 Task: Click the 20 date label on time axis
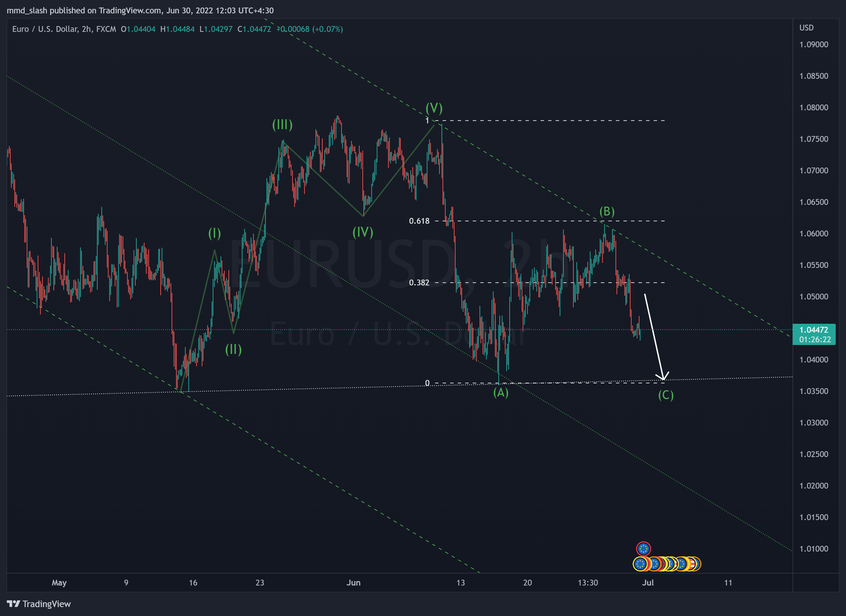(527, 583)
